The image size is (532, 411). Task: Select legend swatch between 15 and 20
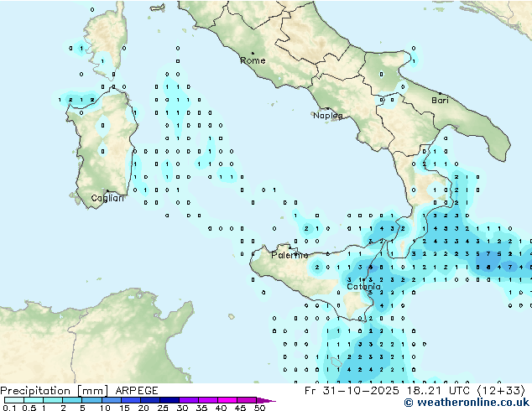tap(131, 400)
